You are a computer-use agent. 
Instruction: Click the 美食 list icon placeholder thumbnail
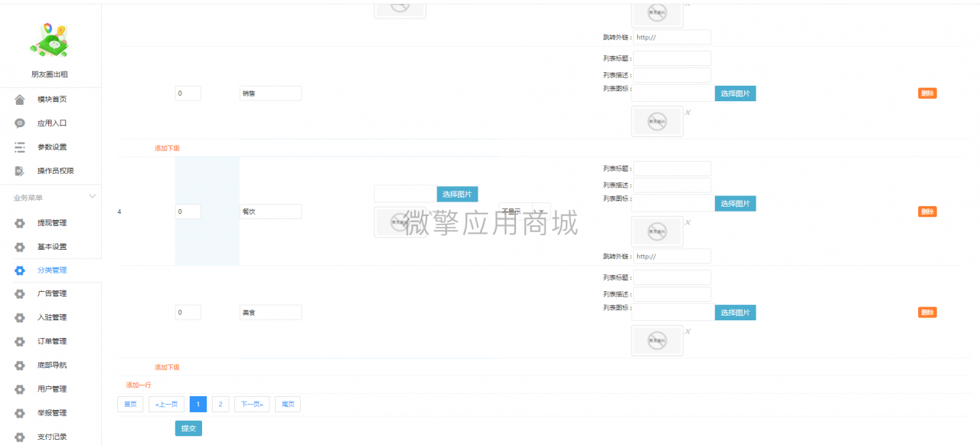point(657,340)
